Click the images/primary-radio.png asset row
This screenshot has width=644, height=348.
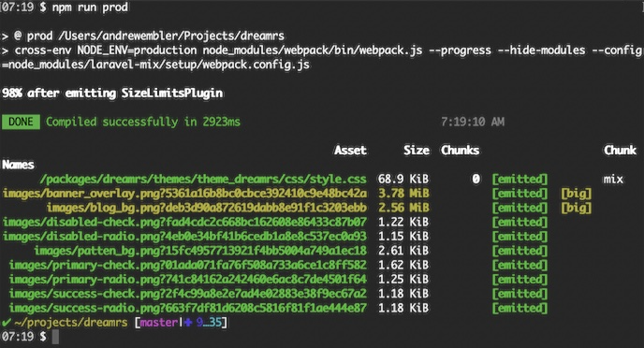[188, 280]
